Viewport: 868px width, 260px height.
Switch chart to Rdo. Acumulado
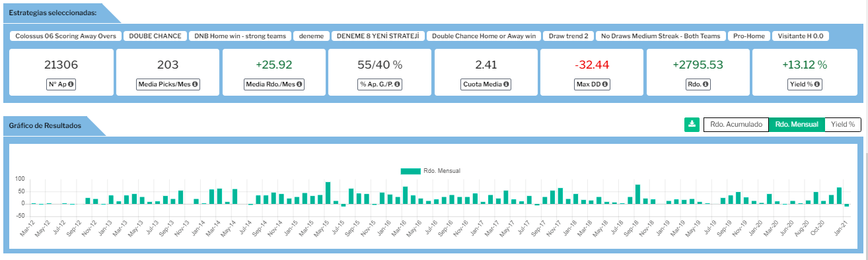(x=736, y=124)
